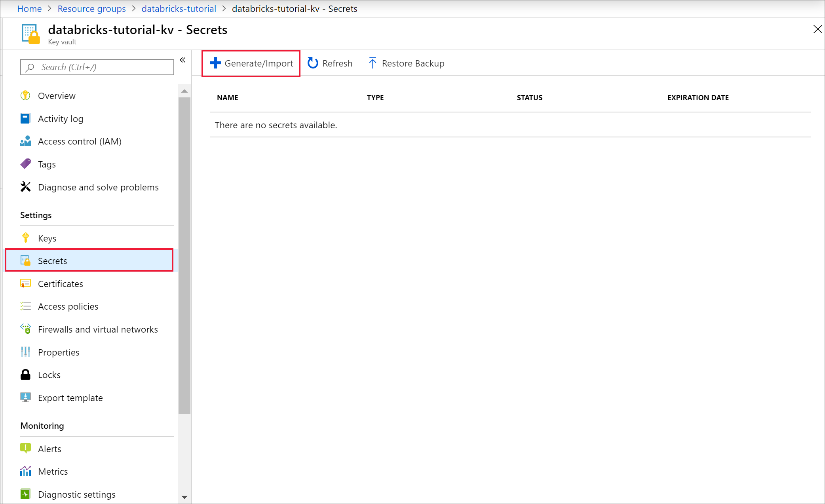The height and width of the screenshot is (504, 825).
Task: Click the Metrics chart icon
Action: pyautogui.click(x=26, y=472)
